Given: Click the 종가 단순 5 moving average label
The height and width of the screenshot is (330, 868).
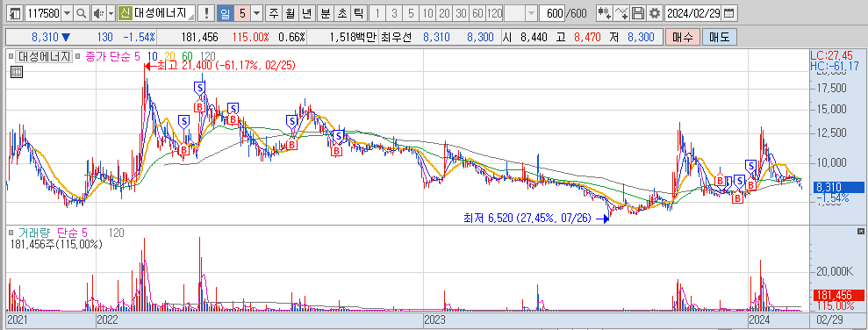Looking at the screenshot, I should tap(112, 56).
